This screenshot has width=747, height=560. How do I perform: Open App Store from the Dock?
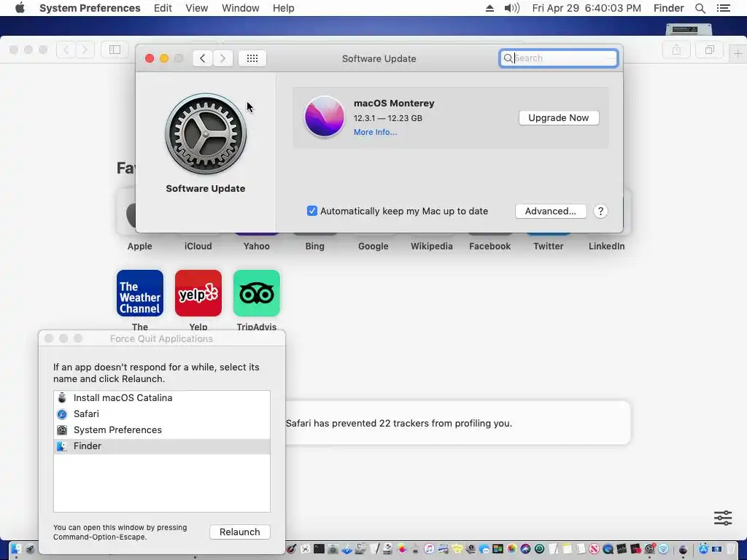click(x=704, y=549)
